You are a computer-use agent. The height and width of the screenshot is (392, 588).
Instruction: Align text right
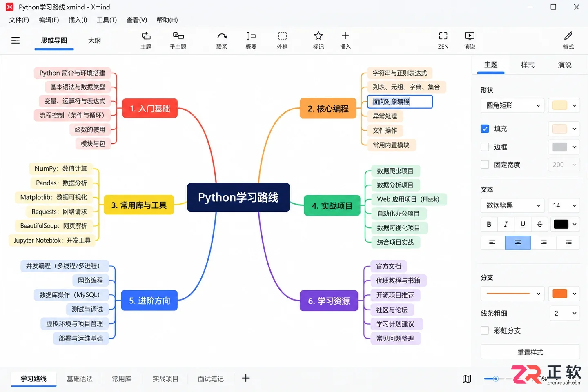[x=543, y=243]
